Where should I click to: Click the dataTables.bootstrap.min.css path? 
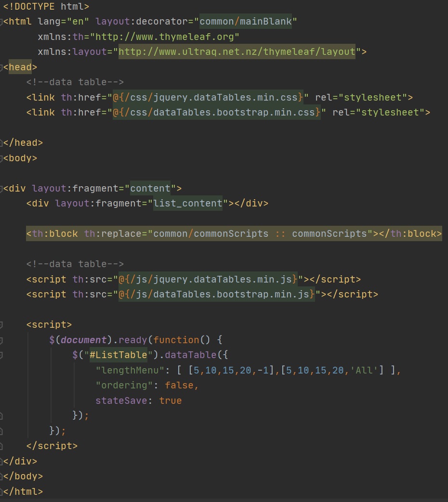coord(216,112)
